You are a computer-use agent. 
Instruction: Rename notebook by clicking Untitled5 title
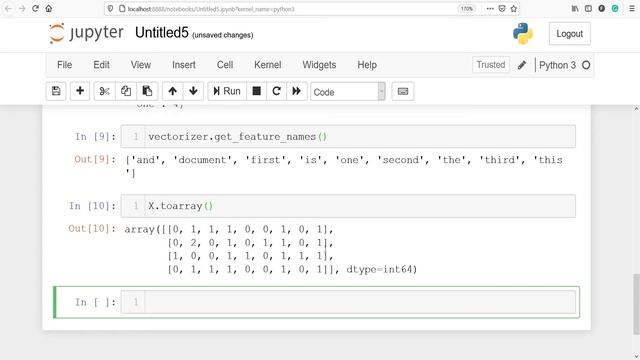click(162, 33)
